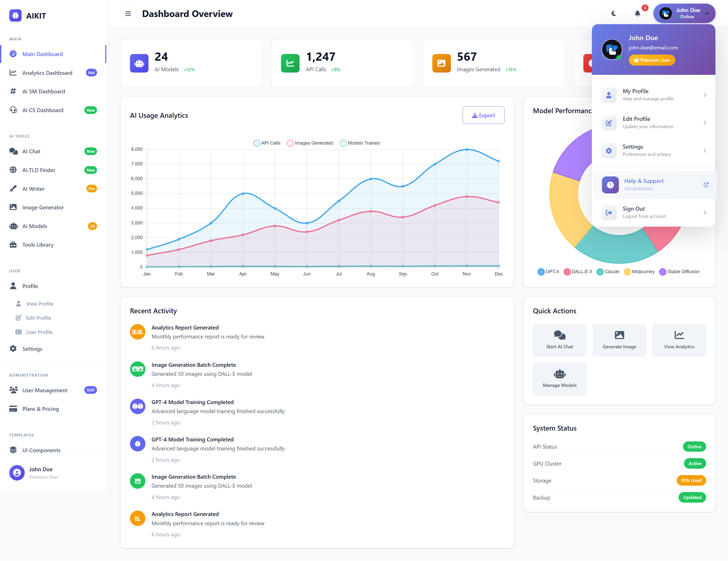This screenshot has height=561, width=728.
Task: Expand Profile section in sidebar
Action: click(30, 286)
